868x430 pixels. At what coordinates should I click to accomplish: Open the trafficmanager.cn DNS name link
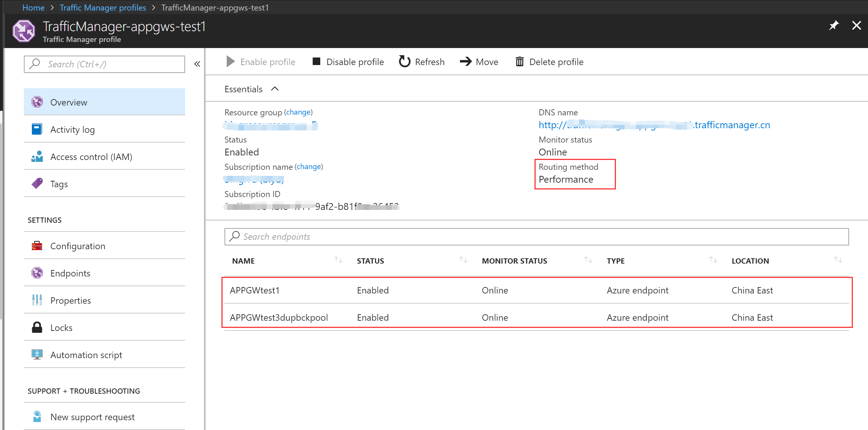(x=732, y=125)
